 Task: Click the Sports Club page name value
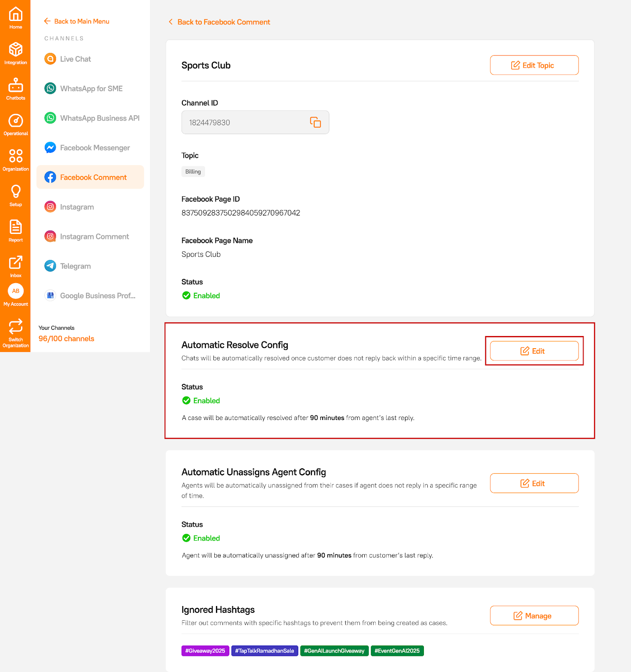201,254
